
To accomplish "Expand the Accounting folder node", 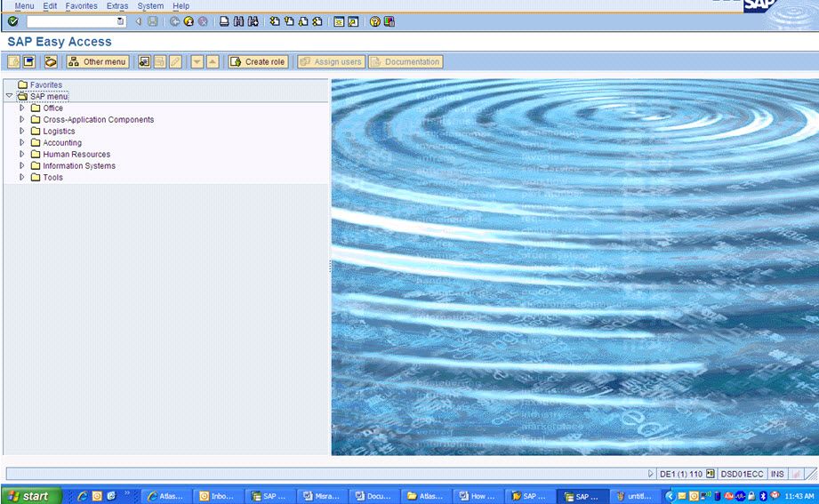I will coord(22,142).
